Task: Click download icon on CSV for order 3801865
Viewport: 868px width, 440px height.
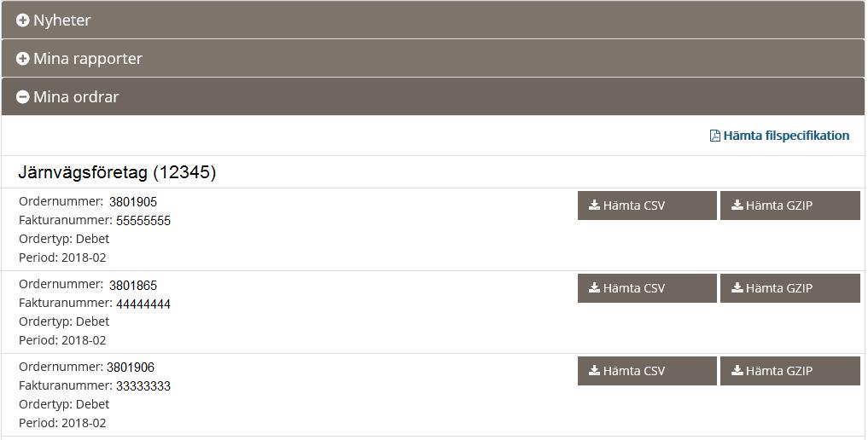Action: pos(594,287)
